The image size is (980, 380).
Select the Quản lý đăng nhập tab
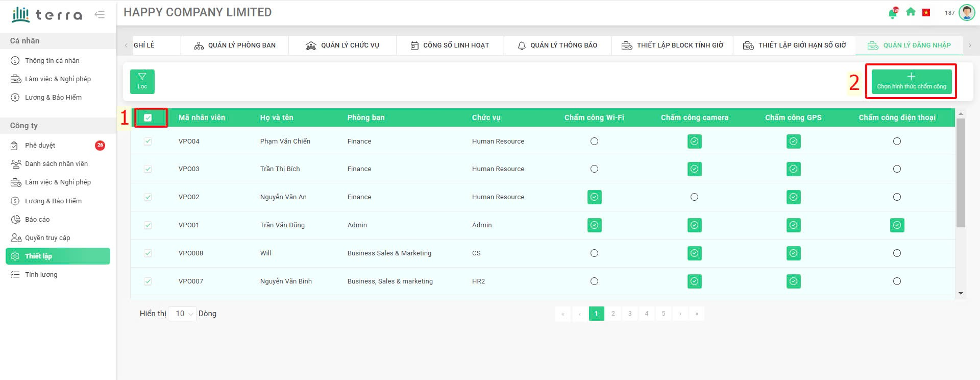pos(910,45)
